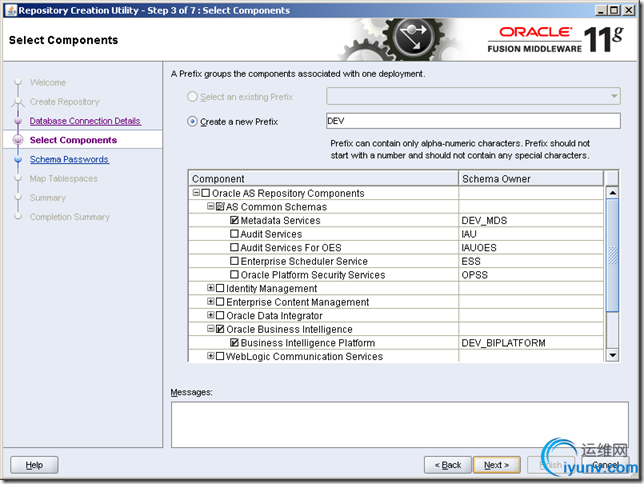
Task: Choose 'Select an existing Prefix' radio button
Action: tap(192, 97)
